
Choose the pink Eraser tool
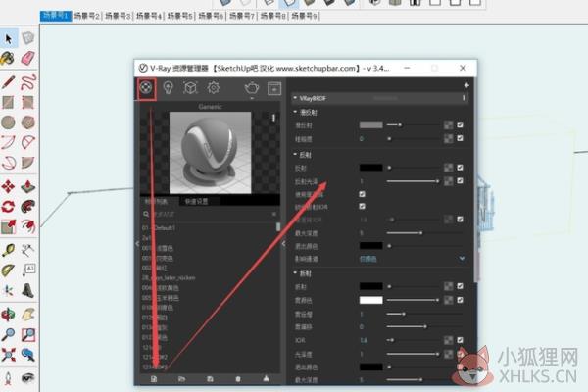click(x=28, y=58)
